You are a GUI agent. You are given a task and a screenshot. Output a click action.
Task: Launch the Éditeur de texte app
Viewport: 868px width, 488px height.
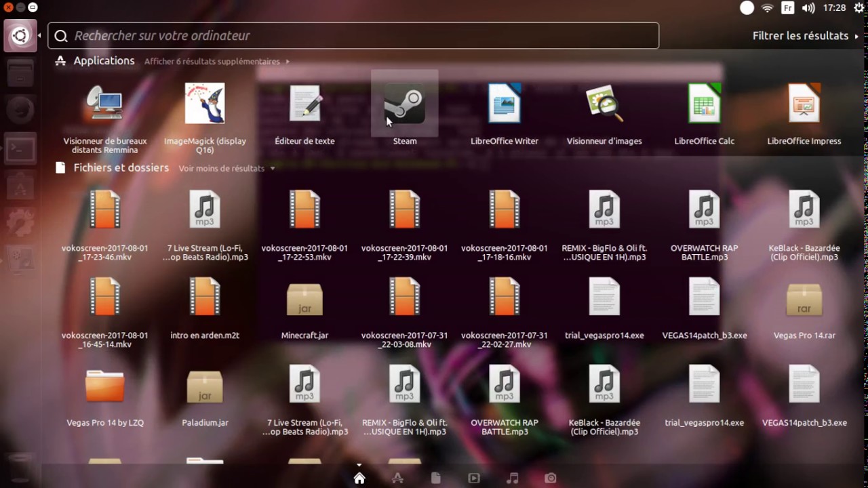tap(304, 104)
